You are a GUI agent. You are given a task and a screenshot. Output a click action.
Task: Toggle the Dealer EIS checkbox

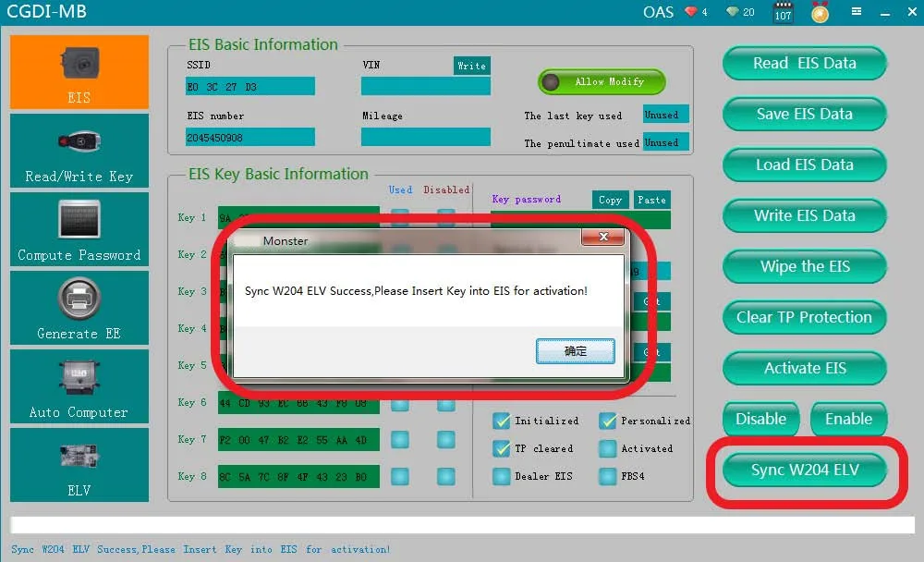(502, 476)
